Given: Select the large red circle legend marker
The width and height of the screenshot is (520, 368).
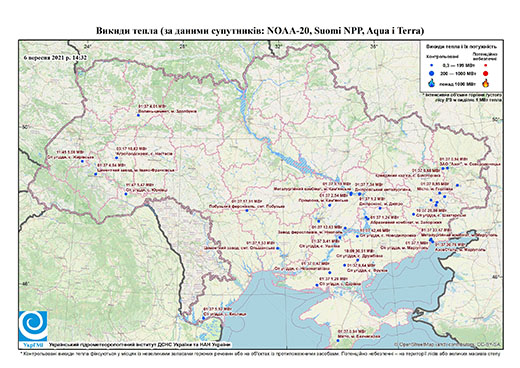Looking at the screenshot, I should tap(486, 73).
